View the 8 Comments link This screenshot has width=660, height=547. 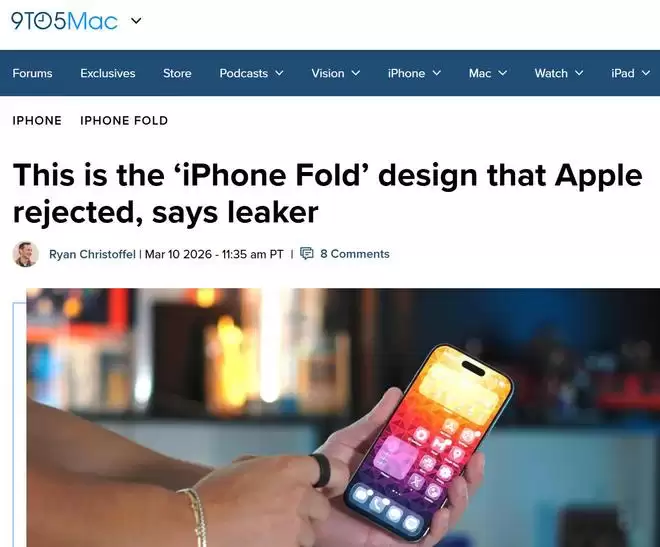click(x=355, y=254)
